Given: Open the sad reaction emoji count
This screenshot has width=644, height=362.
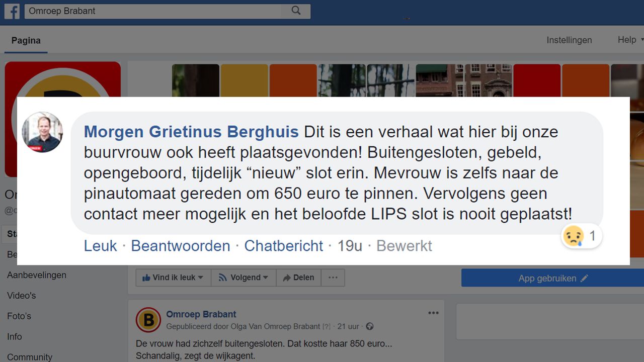Looking at the screenshot, I should [x=581, y=236].
